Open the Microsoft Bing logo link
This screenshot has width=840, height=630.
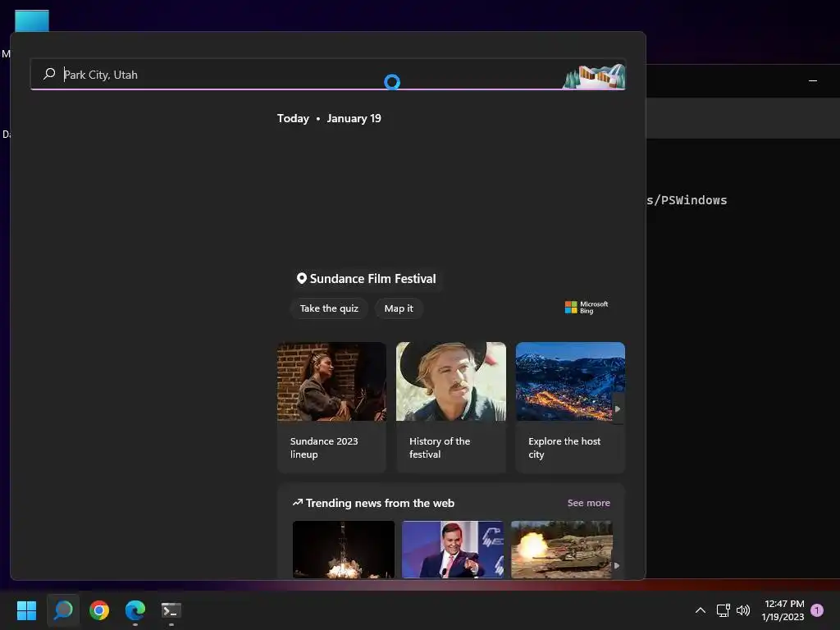pyautogui.click(x=586, y=307)
